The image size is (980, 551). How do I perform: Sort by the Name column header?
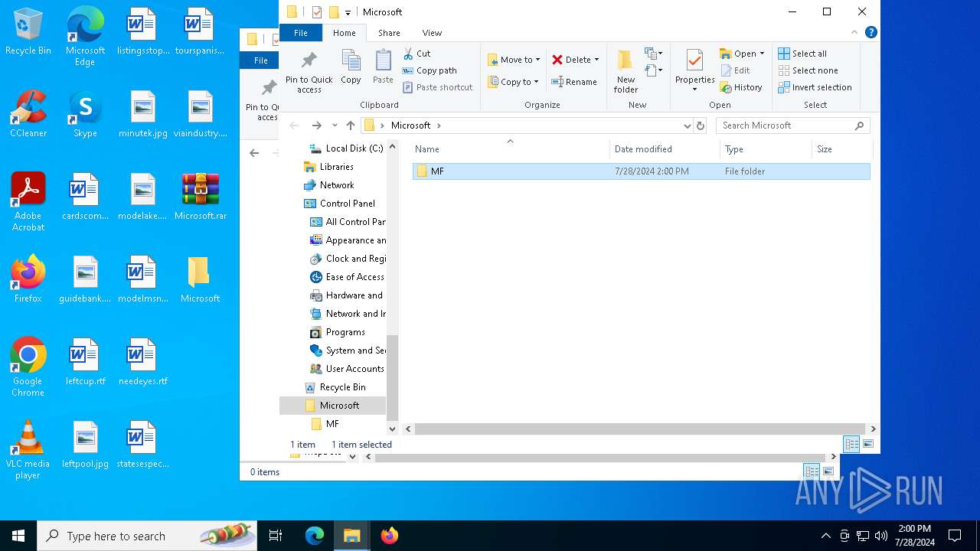pos(510,149)
